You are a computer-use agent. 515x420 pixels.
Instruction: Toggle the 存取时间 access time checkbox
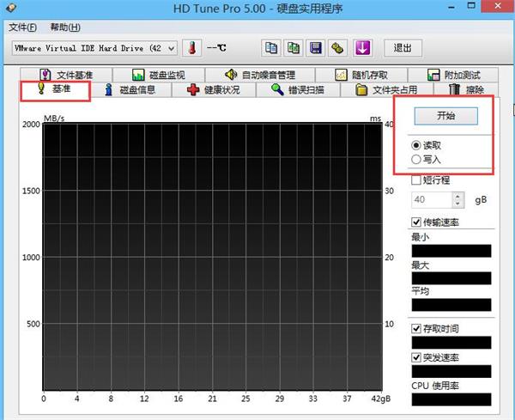416,329
